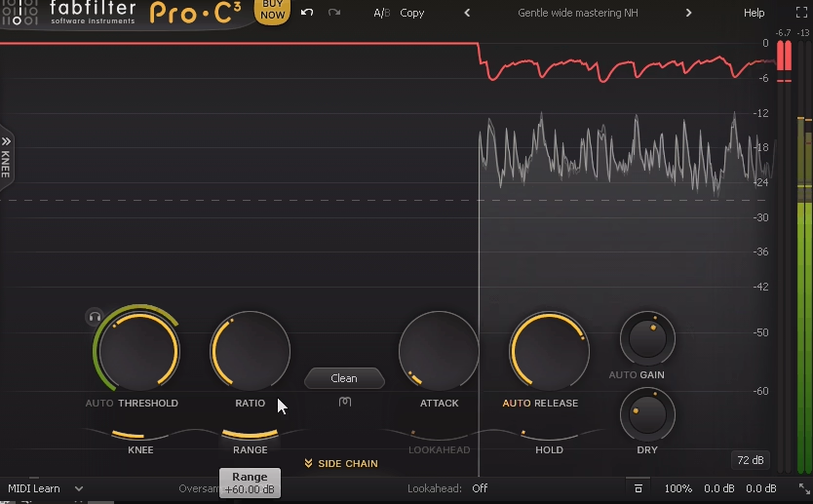Viewport: 813px width, 504px height.
Task: Open the Clean compression style selector
Action: [x=344, y=378]
